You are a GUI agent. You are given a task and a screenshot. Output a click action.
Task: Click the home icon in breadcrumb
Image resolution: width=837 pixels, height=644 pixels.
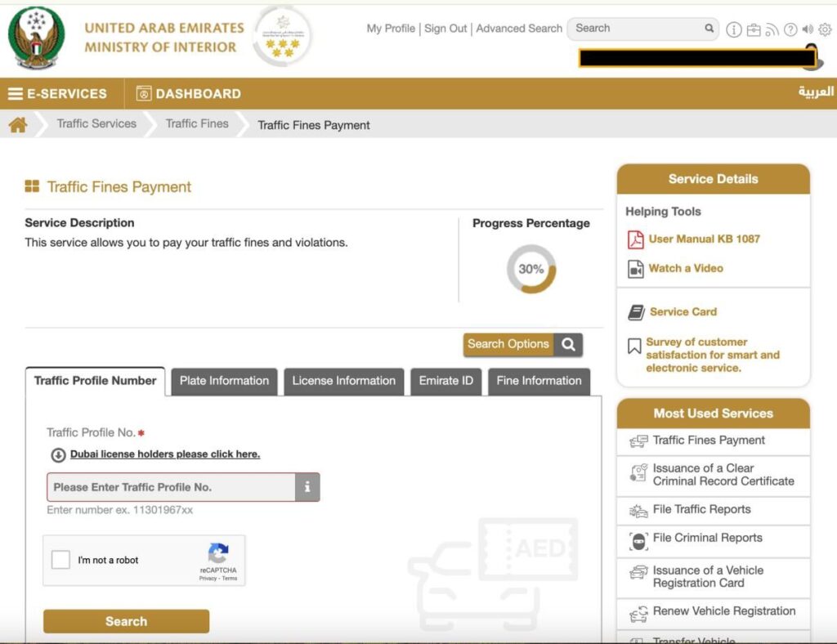[x=18, y=124]
